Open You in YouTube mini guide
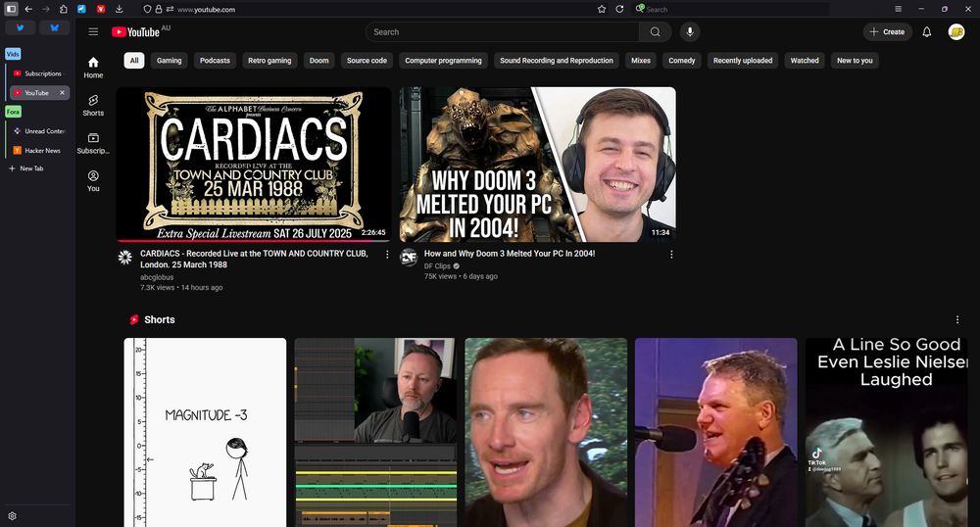Viewport: 980px width, 527px height. coord(93,181)
